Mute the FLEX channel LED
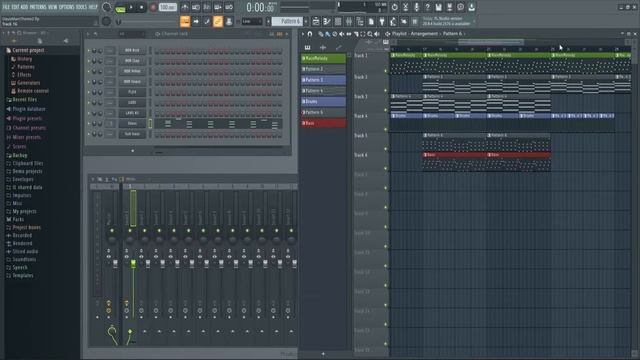The width and height of the screenshot is (640, 360). point(89,92)
